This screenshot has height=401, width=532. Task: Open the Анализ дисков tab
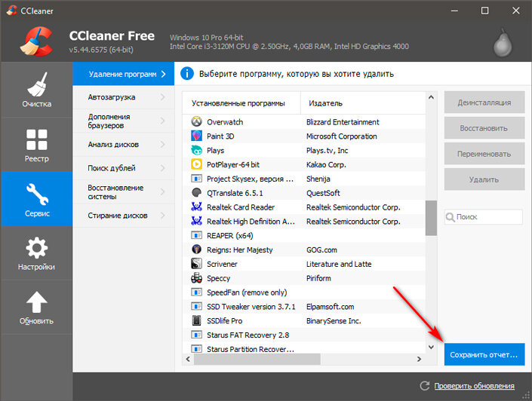point(124,145)
